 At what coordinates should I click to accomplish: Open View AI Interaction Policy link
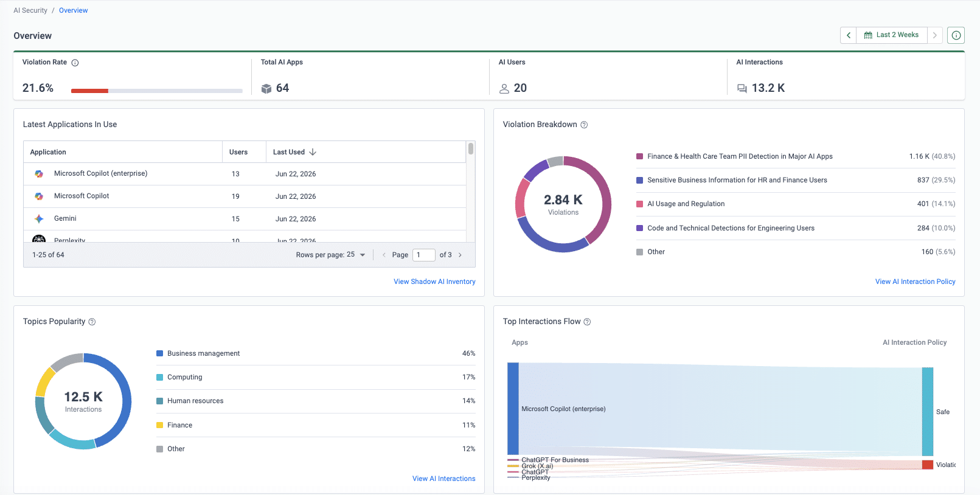(x=915, y=282)
